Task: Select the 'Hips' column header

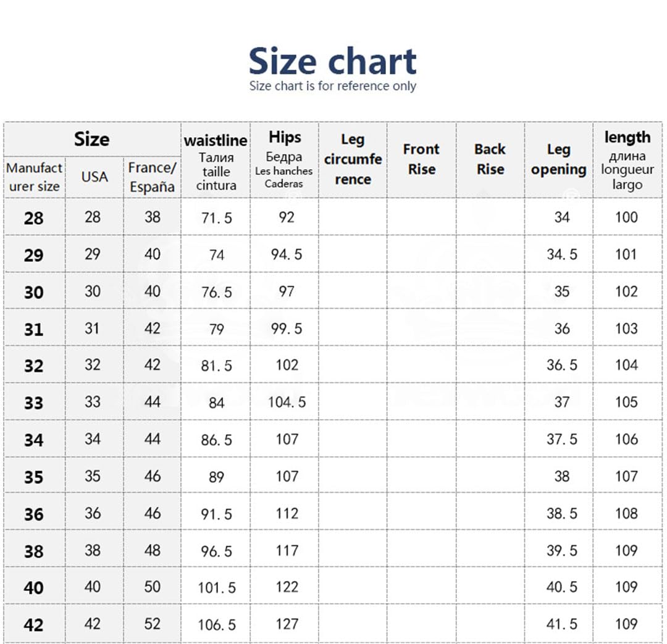Action: [284, 161]
